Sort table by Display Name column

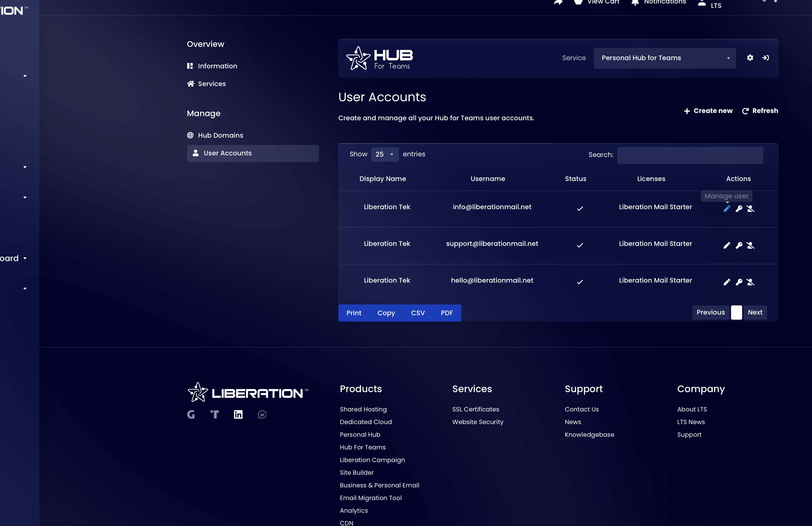click(x=383, y=179)
